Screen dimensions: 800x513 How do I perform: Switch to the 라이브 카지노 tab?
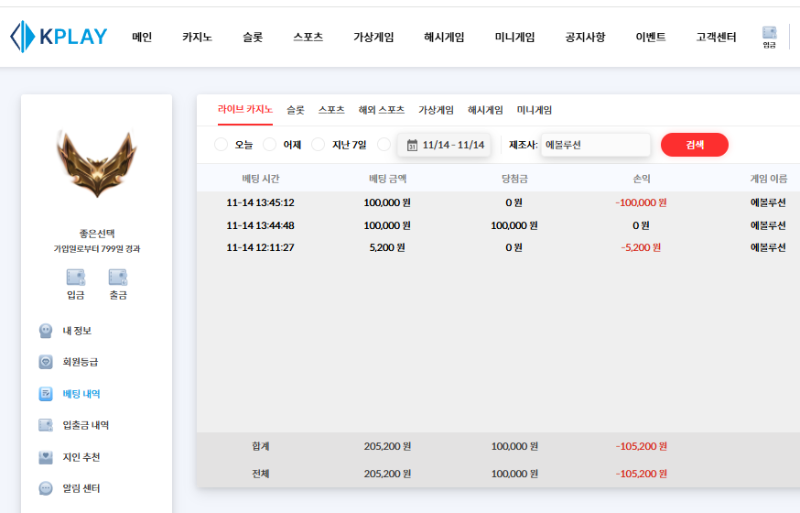click(245, 109)
